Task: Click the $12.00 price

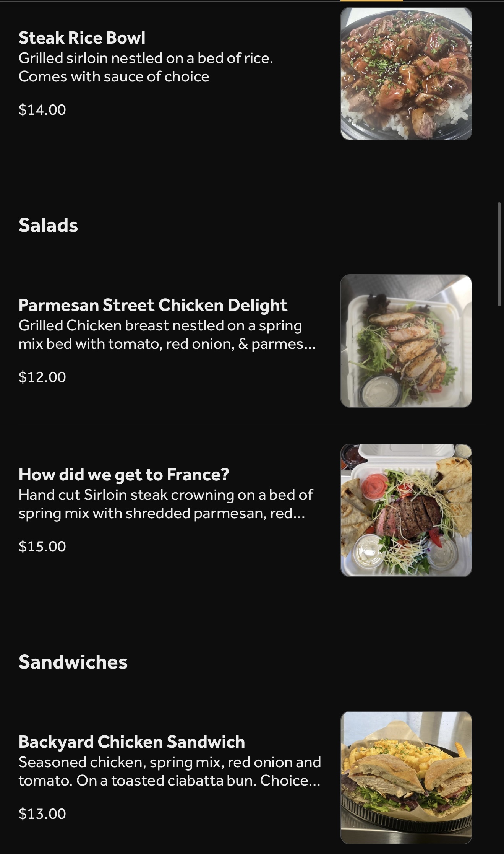Action: (x=42, y=377)
